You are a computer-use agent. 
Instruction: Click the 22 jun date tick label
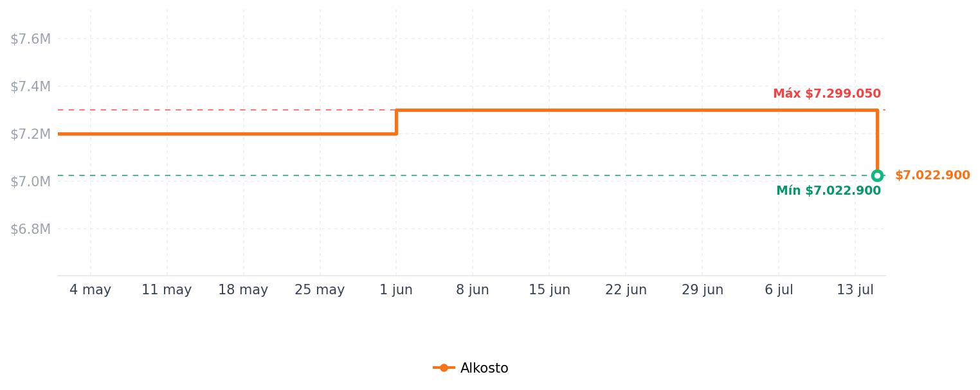click(626, 290)
